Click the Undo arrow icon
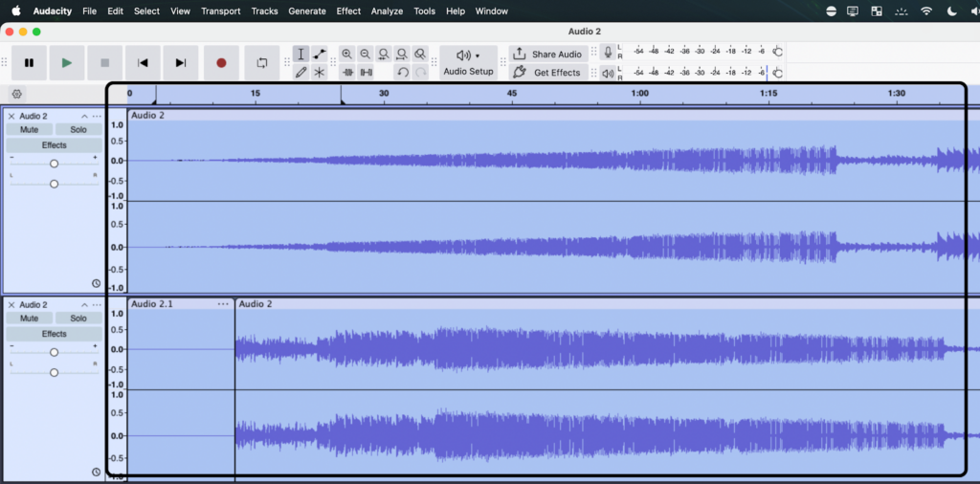Screen dimensions: 980x484 pos(403,73)
